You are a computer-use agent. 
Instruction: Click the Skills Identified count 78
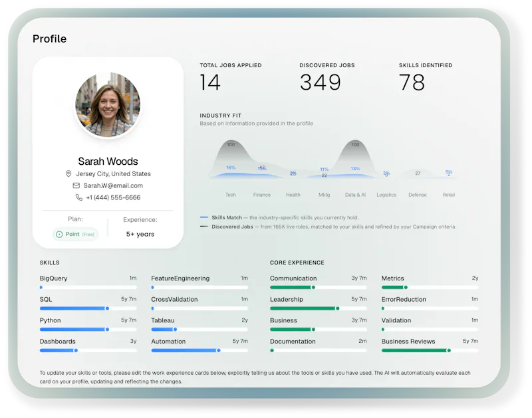(x=412, y=82)
